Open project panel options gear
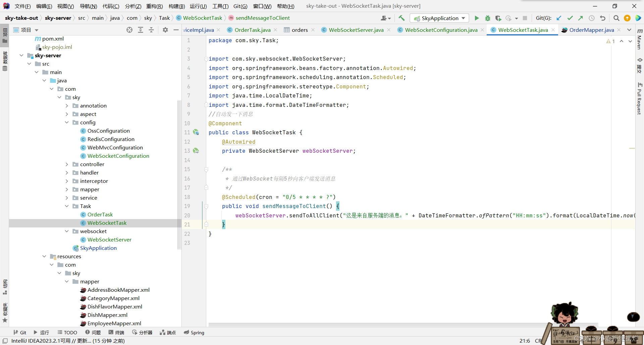Viewport: 644px width, 345px height. pyautogui.click(x=165, y=30)
